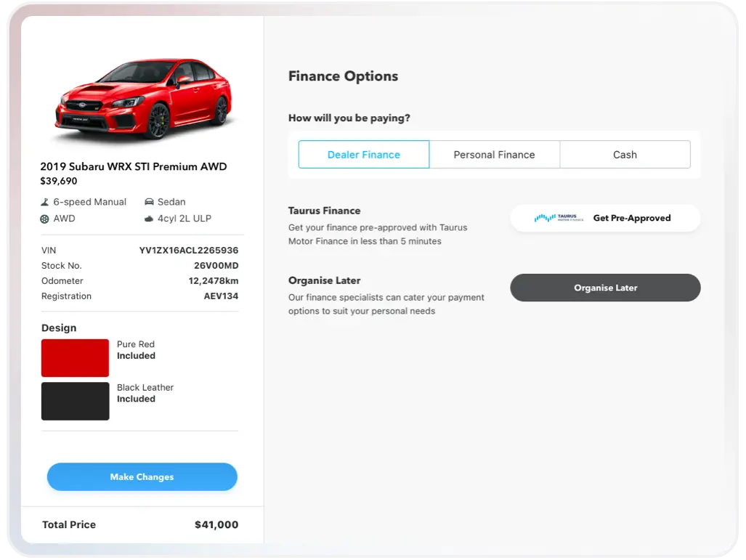Screen dimensions: 746x560
Task: Click the 2019 Subaru WRX STI title
Action: (134, 166)
